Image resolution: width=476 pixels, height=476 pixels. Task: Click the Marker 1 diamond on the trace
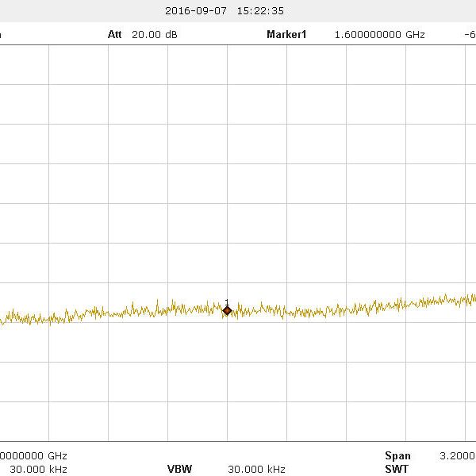(227, 311)
